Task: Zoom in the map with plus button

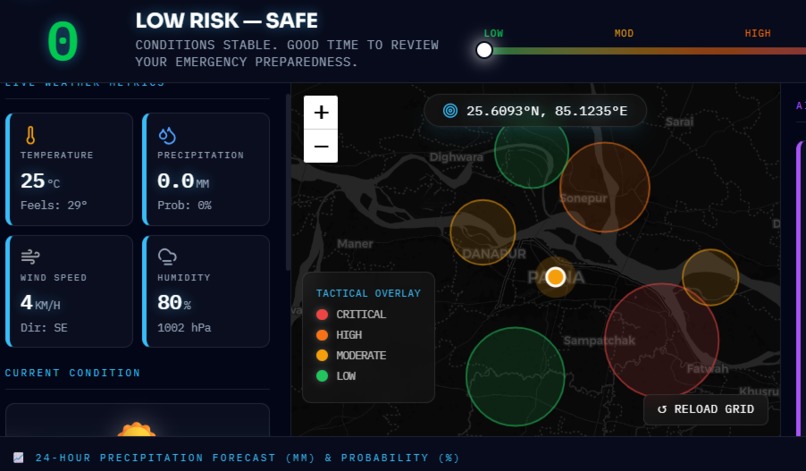Action: [x=321, y=112]
